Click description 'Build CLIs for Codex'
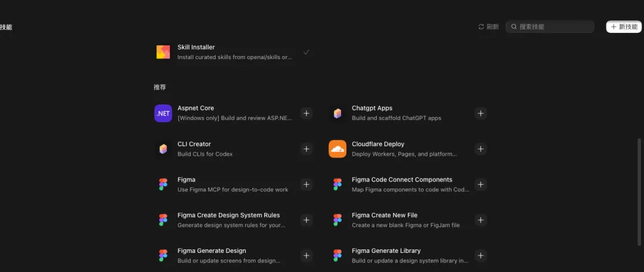Screen dimensions: 644x272 click(205, 154)
